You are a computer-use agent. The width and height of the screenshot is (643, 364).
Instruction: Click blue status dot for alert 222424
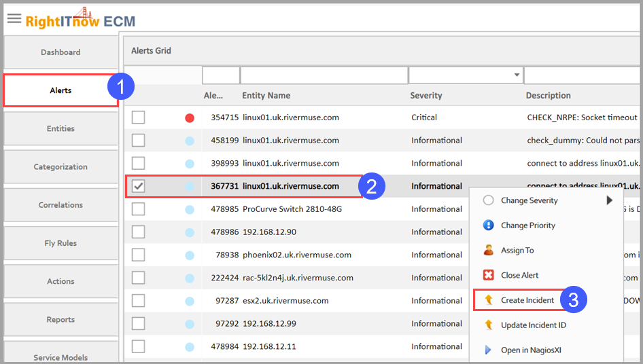(190, 278)
